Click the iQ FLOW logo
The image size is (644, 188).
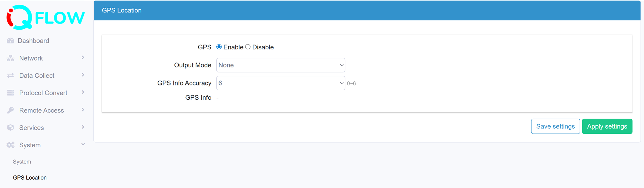(x=44, y=17)
